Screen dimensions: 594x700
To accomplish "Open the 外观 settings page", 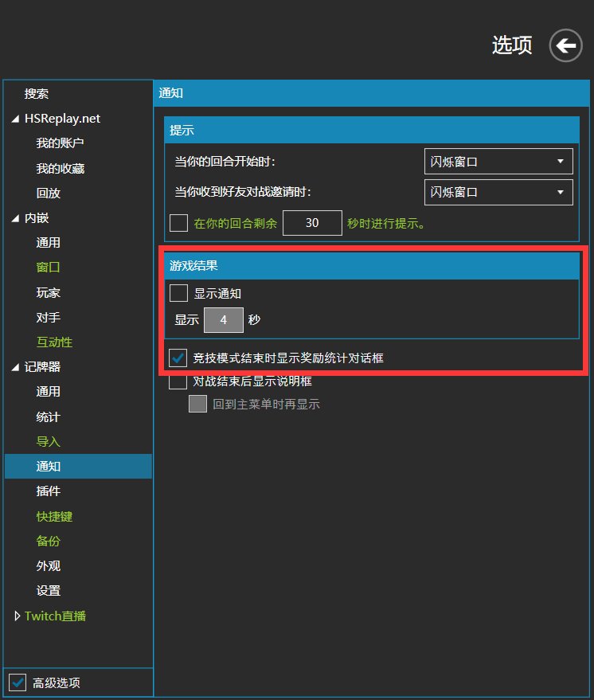I will (x=48, y=566).
